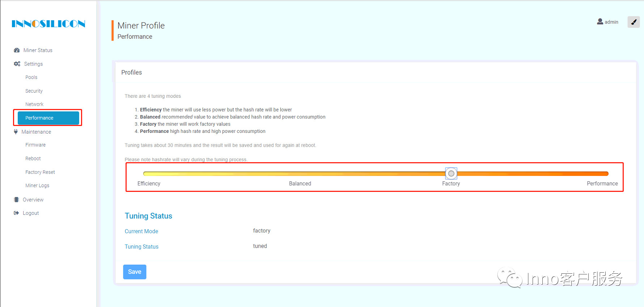The height and width of the screenshot is (307, 644).
Task: Click 'Please note hashrate will vary' note
Action: pyautogui.click(x=186, y=160)
